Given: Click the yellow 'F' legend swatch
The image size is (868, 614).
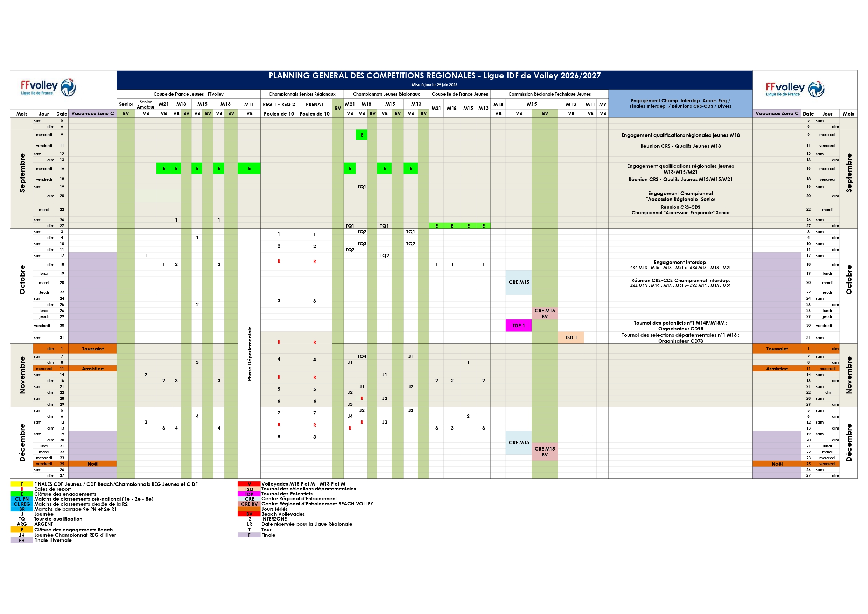Looking at the screenshot, I should click(22, 484).
